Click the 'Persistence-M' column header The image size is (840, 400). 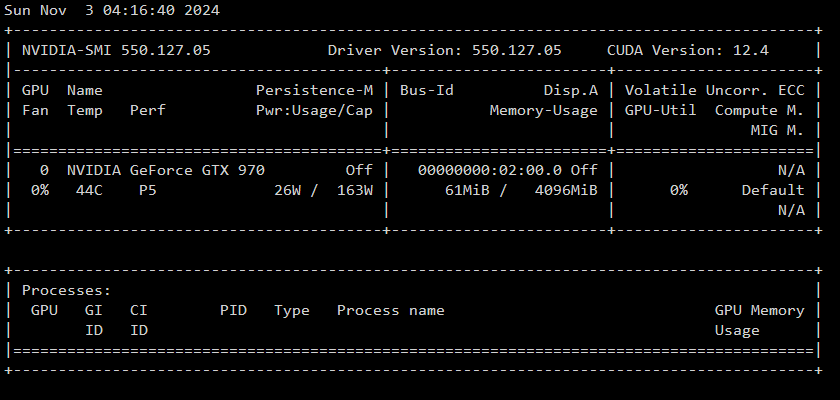(314, 90)
